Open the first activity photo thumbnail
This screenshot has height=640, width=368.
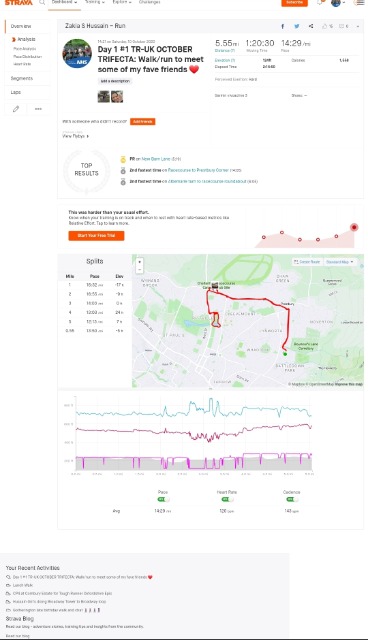click(x=104, y=97)
